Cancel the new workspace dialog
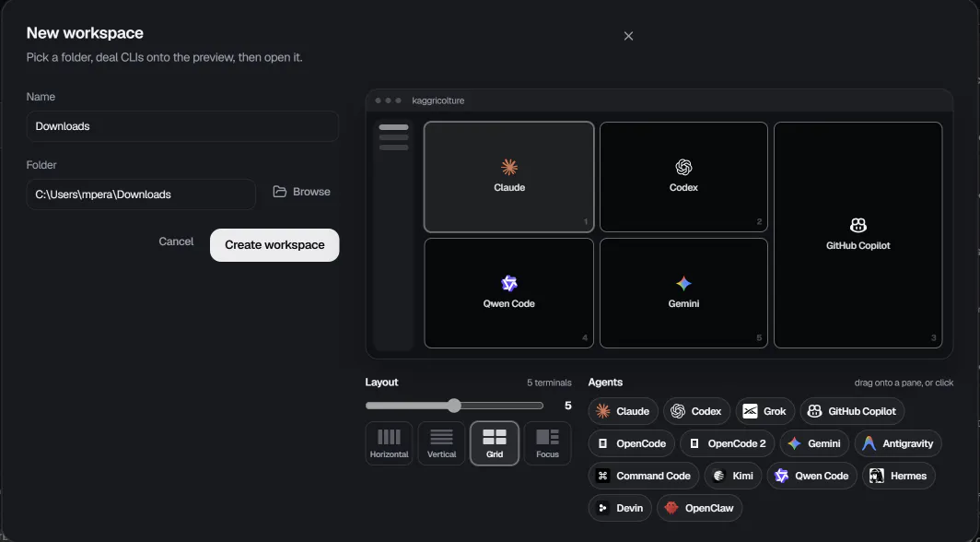The image size is (980, 542). [176, 242]
